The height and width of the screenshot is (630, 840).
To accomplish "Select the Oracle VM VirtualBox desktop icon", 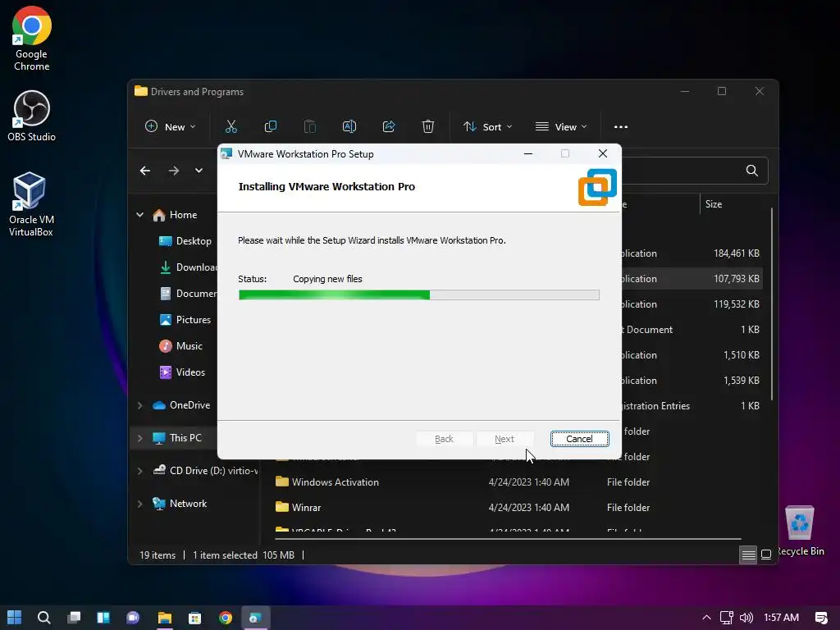I will (x=31, y=204).
